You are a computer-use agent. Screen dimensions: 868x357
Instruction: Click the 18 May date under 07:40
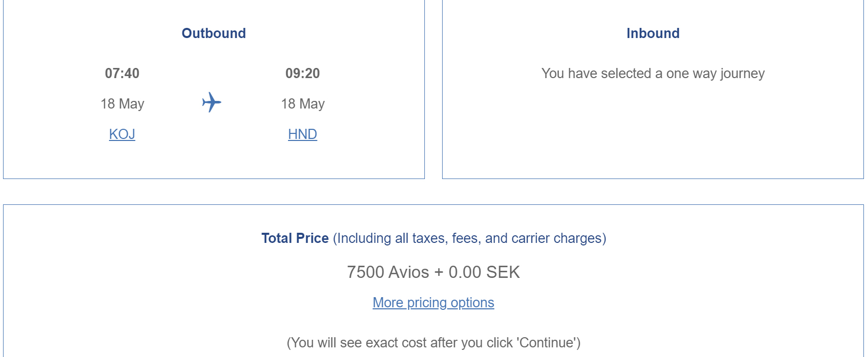pos(122,104)
